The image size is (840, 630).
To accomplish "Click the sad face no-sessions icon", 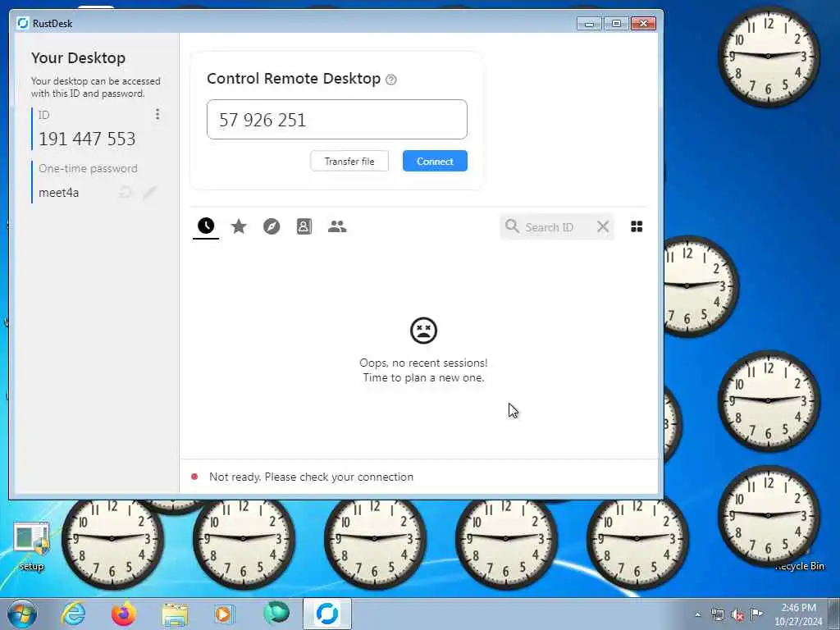I will [x=424, y=331].
